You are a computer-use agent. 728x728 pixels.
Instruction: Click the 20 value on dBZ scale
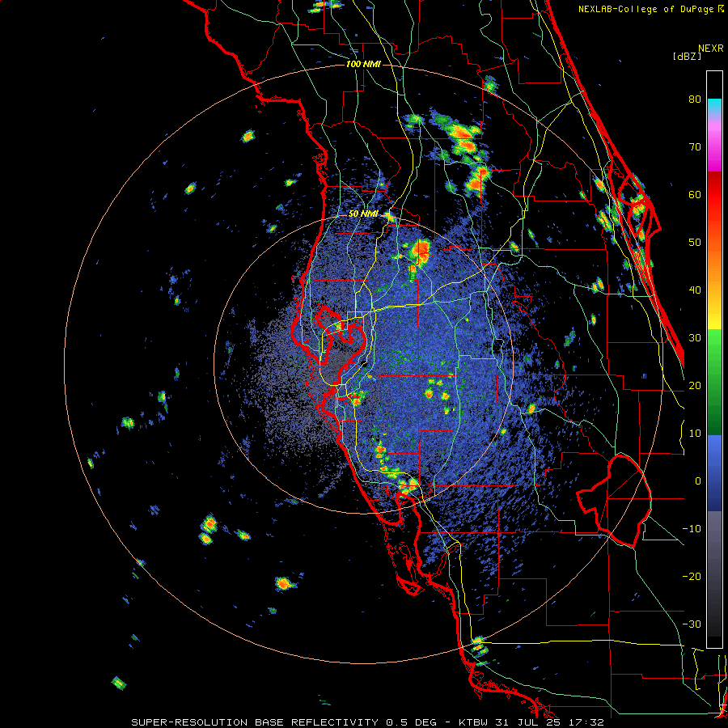(695, 385)
